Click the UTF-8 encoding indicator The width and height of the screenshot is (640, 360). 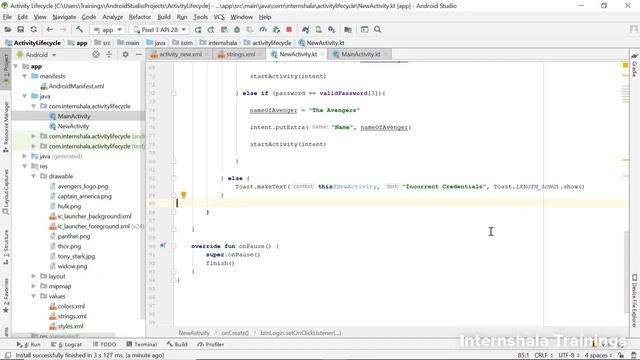click(x=569, y=356)
